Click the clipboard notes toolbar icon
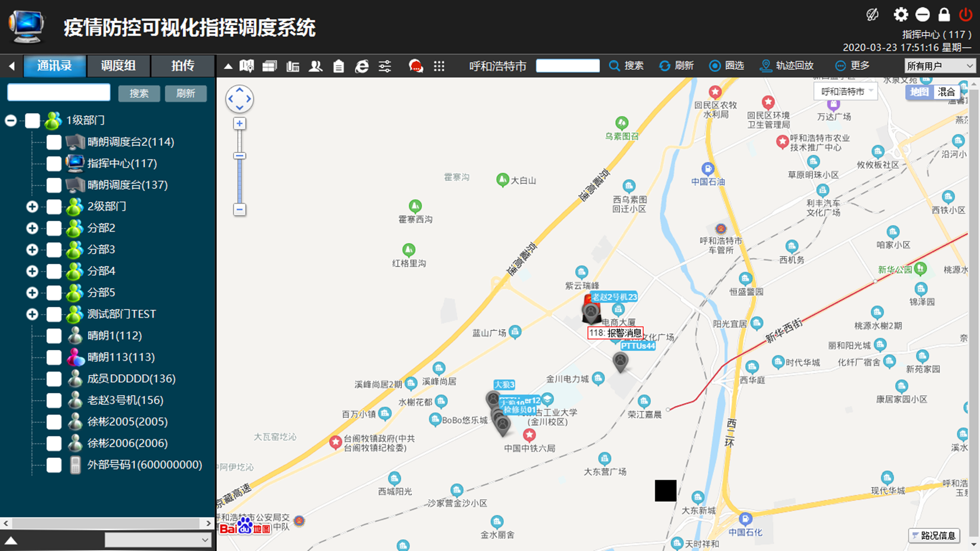980x551 pixels. pyautogui.click(x=338, y=66)
